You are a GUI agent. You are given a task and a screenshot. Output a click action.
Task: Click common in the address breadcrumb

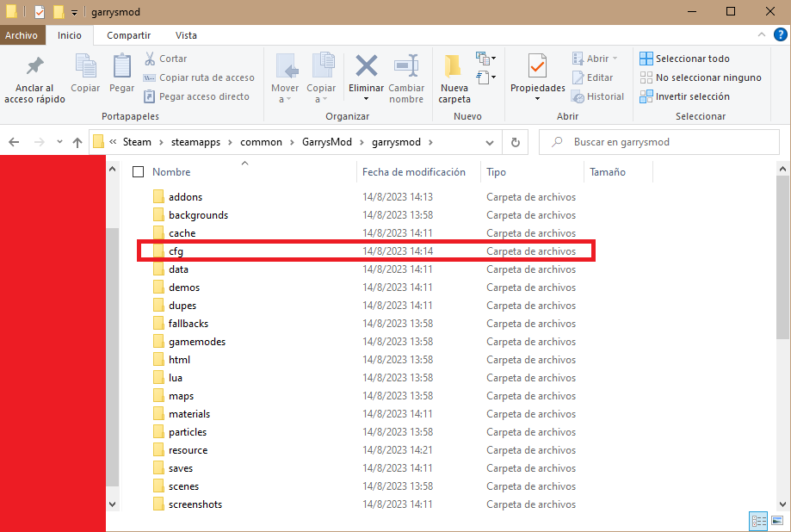click(261, 142)
